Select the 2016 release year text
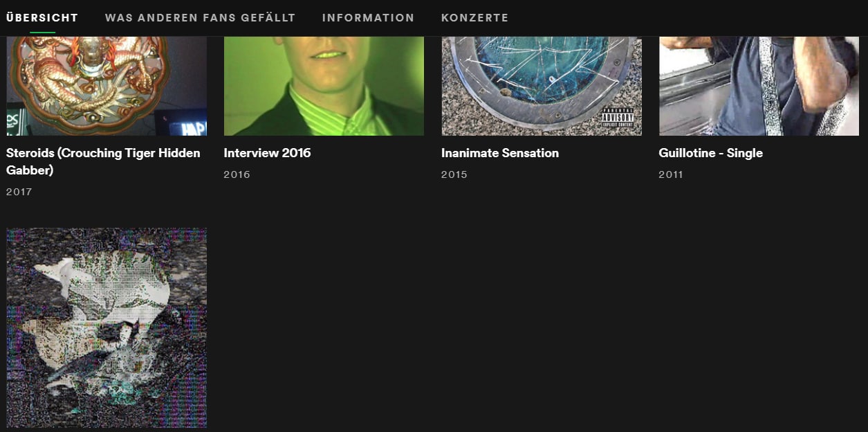Image resolution: width=868 pixels, height=432 pixels. click(x=237, y=174)
